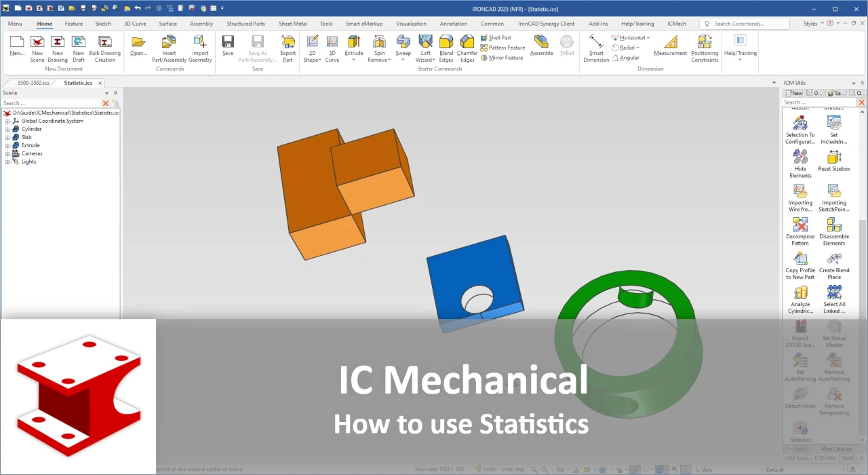
Task: Click Shell Part command
Action: (x=496, y=38)
